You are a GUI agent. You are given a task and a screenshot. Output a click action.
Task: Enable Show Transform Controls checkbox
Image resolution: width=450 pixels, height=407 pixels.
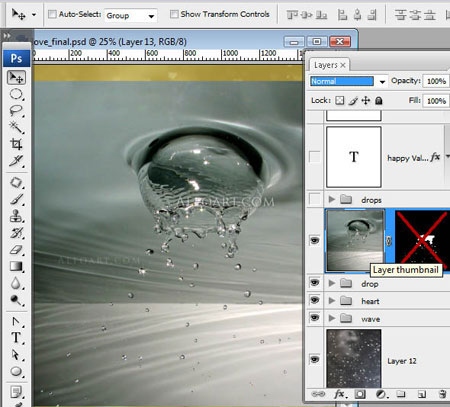174,14
